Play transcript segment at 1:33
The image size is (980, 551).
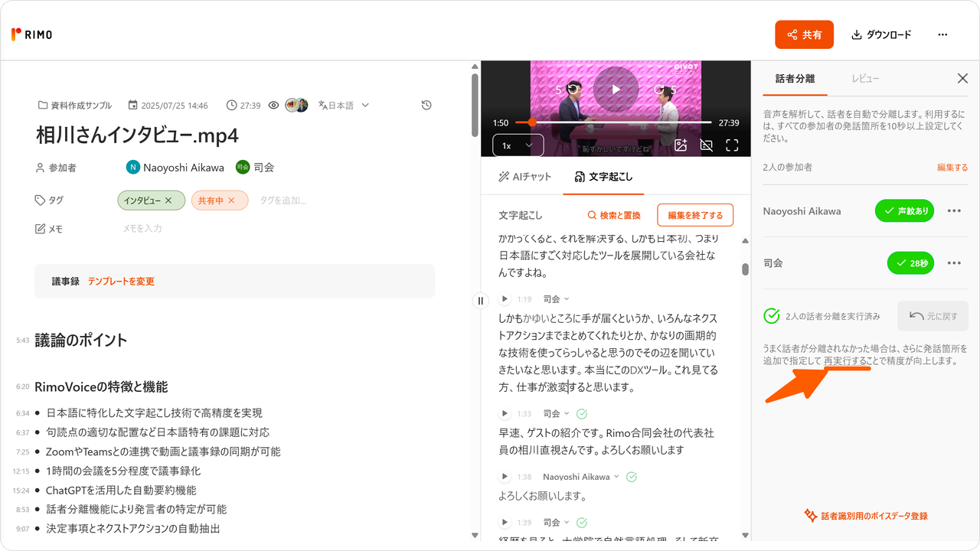(x=504, y=413)
